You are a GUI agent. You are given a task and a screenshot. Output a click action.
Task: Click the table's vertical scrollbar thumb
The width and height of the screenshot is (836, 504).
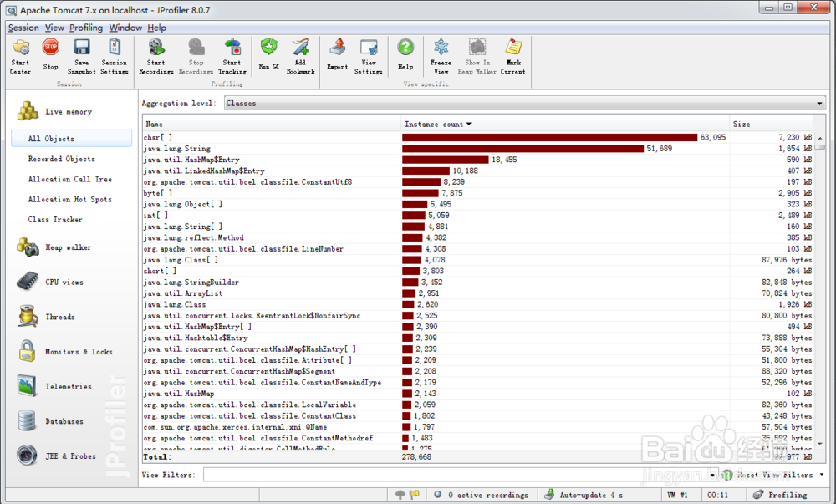820,146
